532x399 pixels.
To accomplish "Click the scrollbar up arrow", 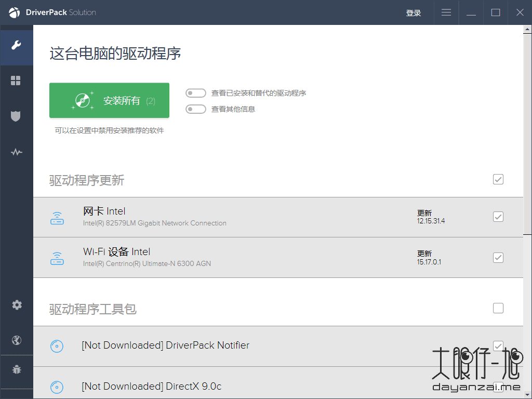I will click(x=528, y=30).
